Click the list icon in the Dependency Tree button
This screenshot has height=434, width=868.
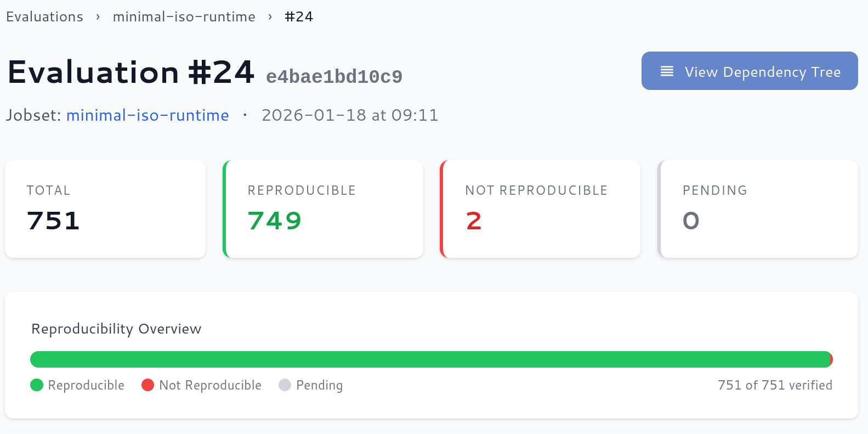tap(667, 71)
